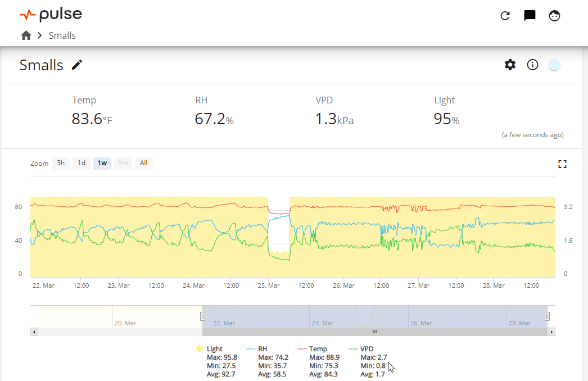Click the pulse logo
This screenshot has height=381, width=588.
point(51,15)
